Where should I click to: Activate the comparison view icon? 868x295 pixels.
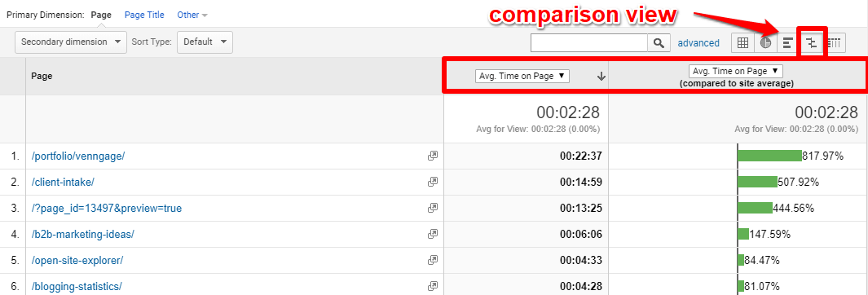pyautogui.click(x=811, y=42)
